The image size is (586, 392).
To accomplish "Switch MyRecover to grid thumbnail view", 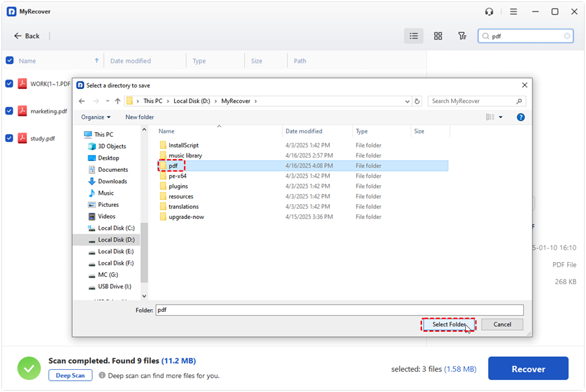I will [438, 36].
